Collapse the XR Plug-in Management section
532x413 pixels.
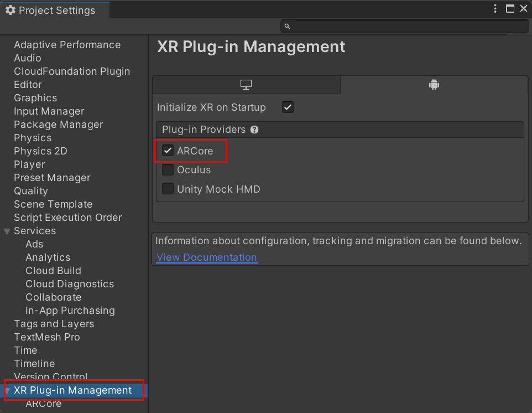(x=7, y=391)
